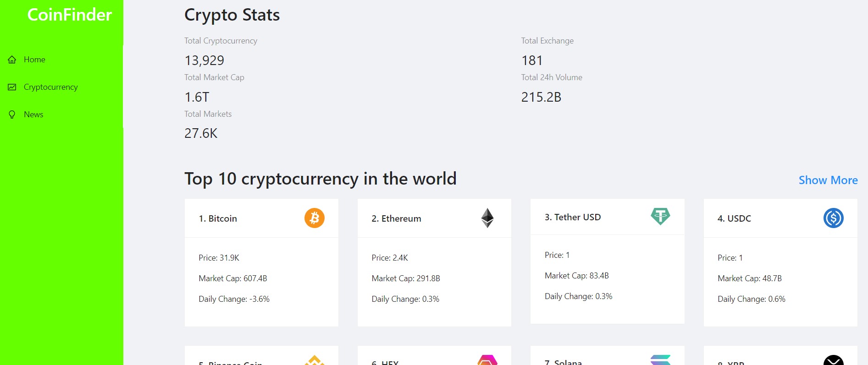
Task: Click the News lightbulb icon in sidebar
Action: (12, 114)
